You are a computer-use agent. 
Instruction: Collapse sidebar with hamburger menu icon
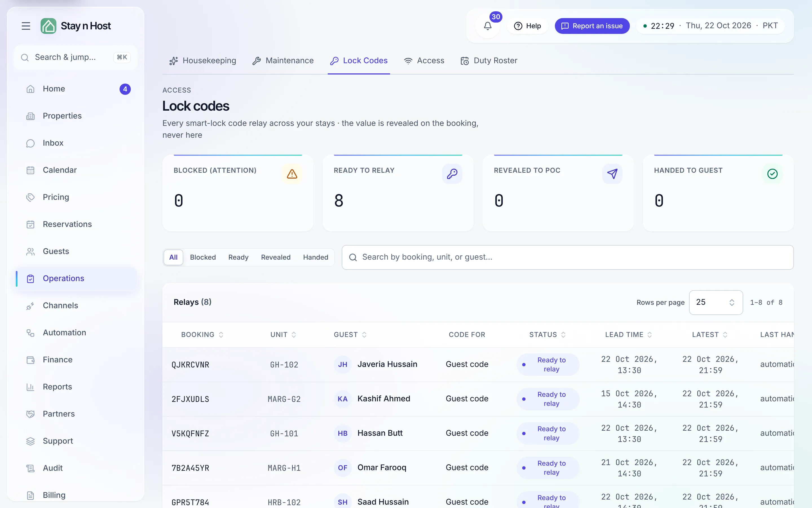tap(26, 26)
